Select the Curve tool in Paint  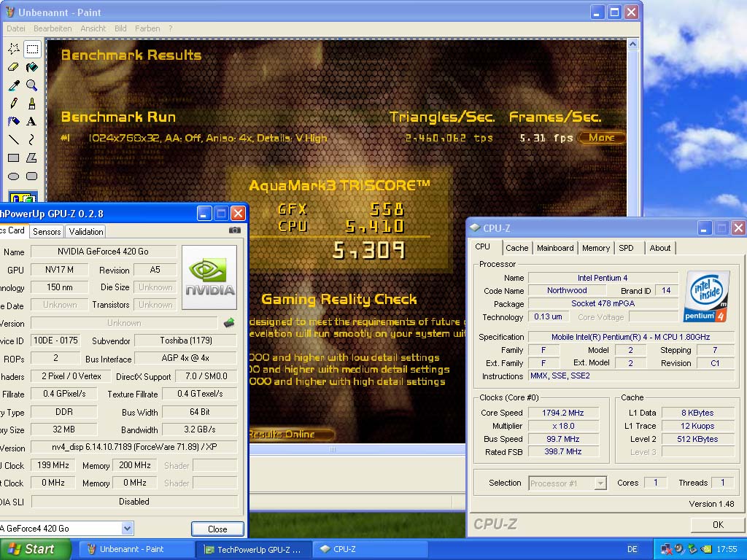click(32, 139)
